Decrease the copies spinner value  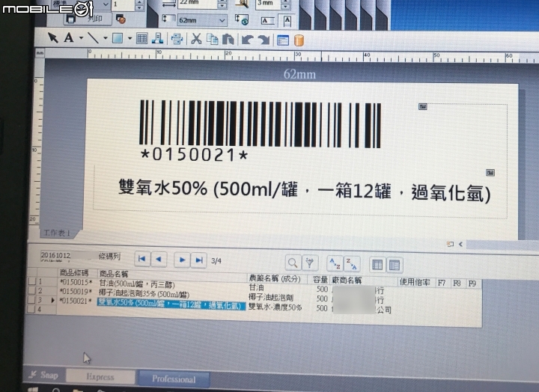coord(139,7)
